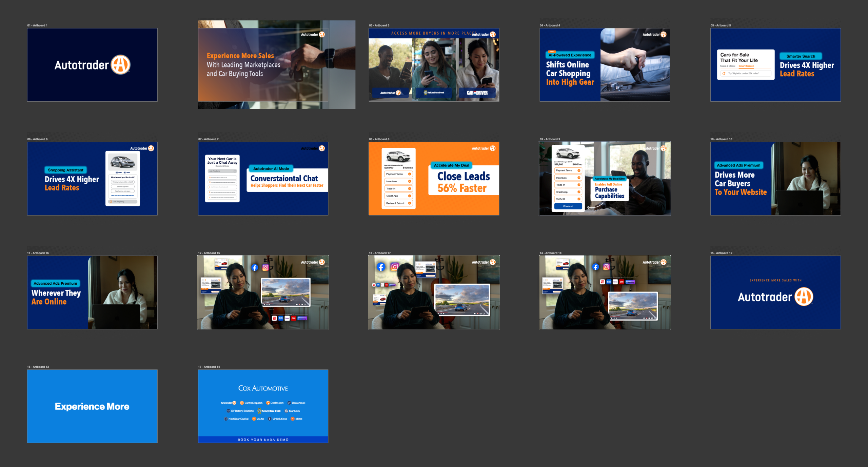Select the Smart Search tab in Artboard 5
The height and width of the screenshot is (467, 868).
coord(746,66)
